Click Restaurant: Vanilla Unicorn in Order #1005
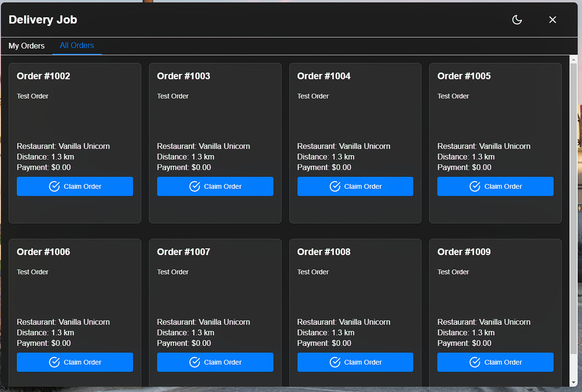 pyautogui.click(x=484, y=146)
